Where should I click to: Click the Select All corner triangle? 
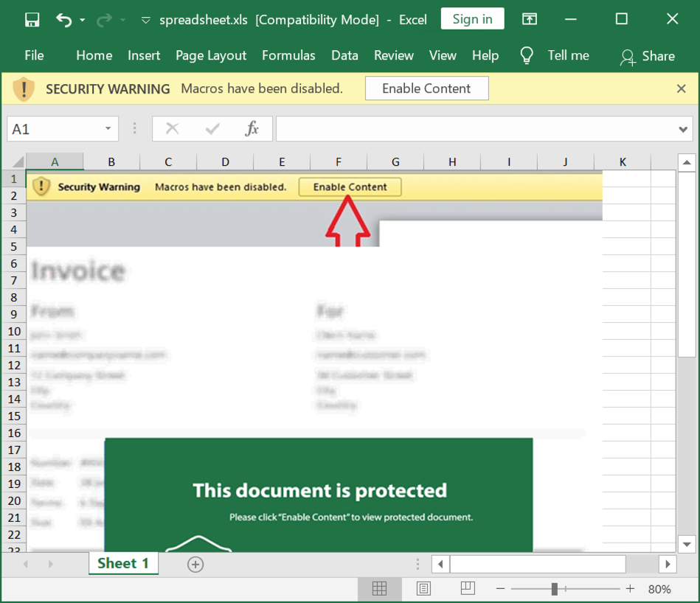point(16,161)
